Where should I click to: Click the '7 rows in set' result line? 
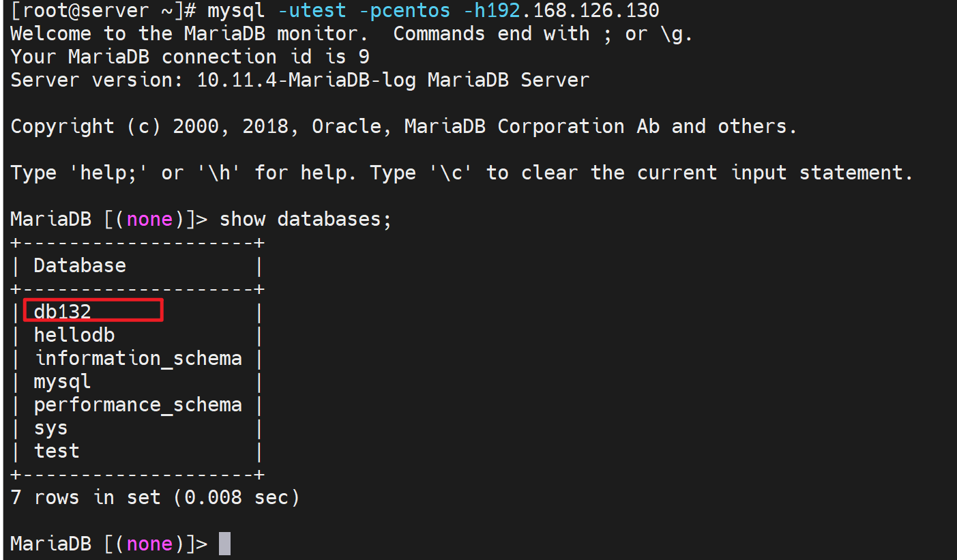click(x=155, y=497)
